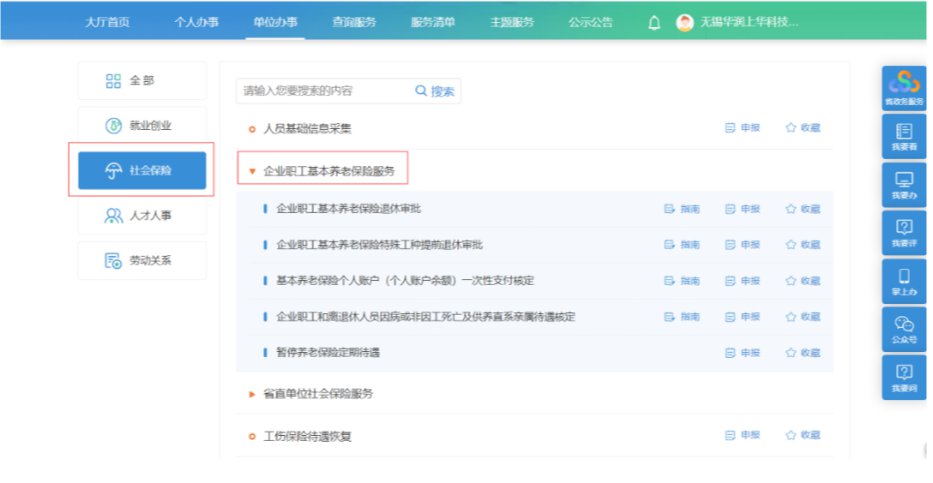933x483 pixels.
Task: Open 指南 for 企业职工基本养老保险特殊工种和提前退休审批
Action: pyautogui.click(x=682, y=245)
